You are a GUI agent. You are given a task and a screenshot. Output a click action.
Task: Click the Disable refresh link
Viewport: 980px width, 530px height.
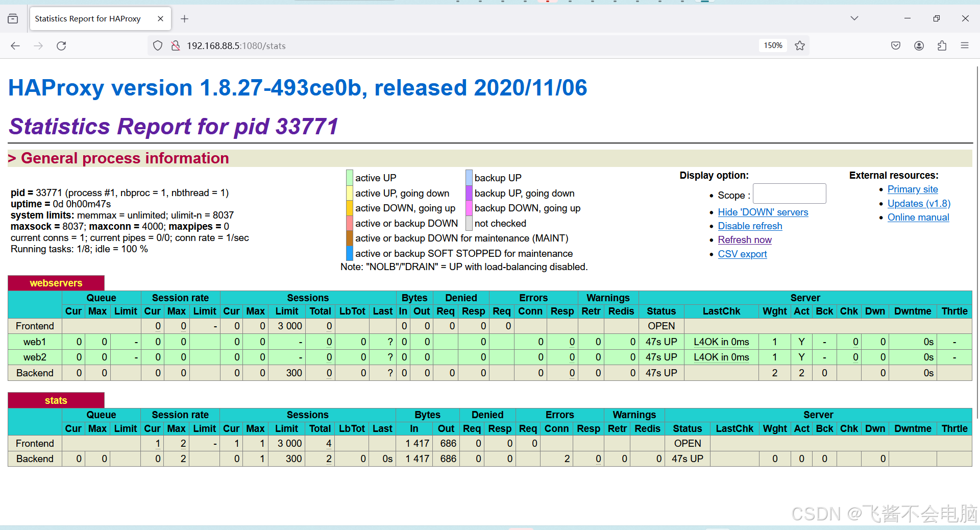750,226
